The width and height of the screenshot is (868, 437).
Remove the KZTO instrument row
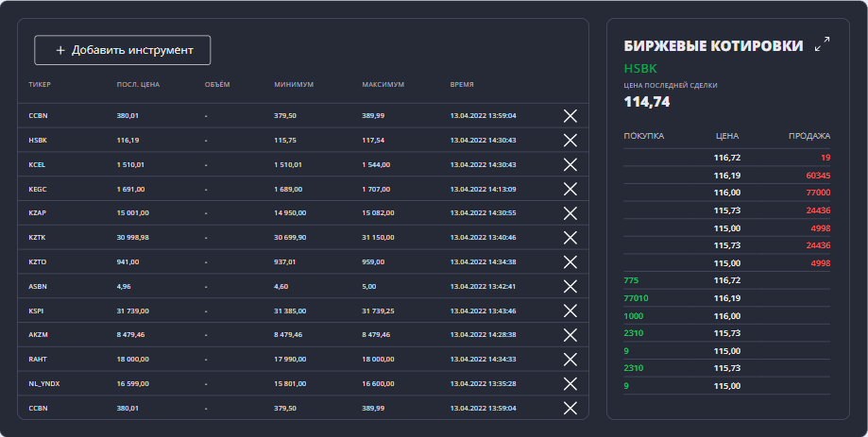[x=570, y=261]
